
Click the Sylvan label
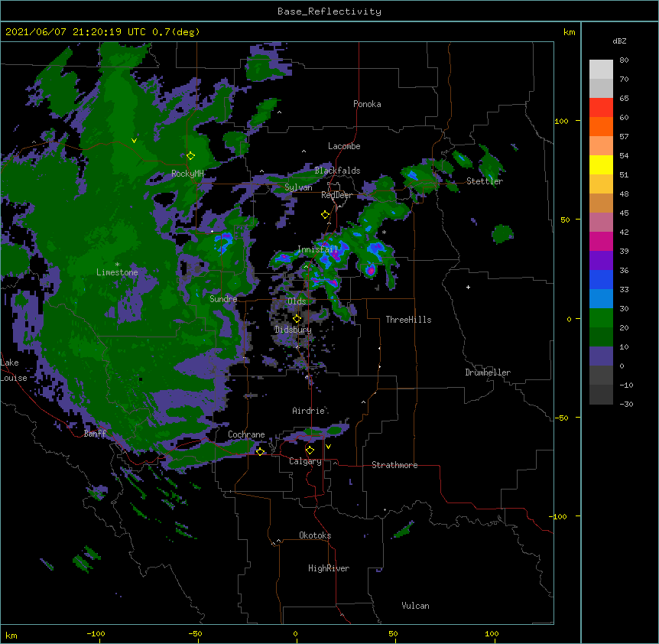[x=298, y=187]
